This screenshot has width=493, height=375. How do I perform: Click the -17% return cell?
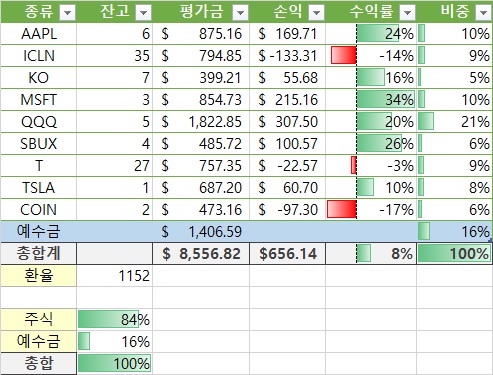pyautogui.click(x=371, y=210)
